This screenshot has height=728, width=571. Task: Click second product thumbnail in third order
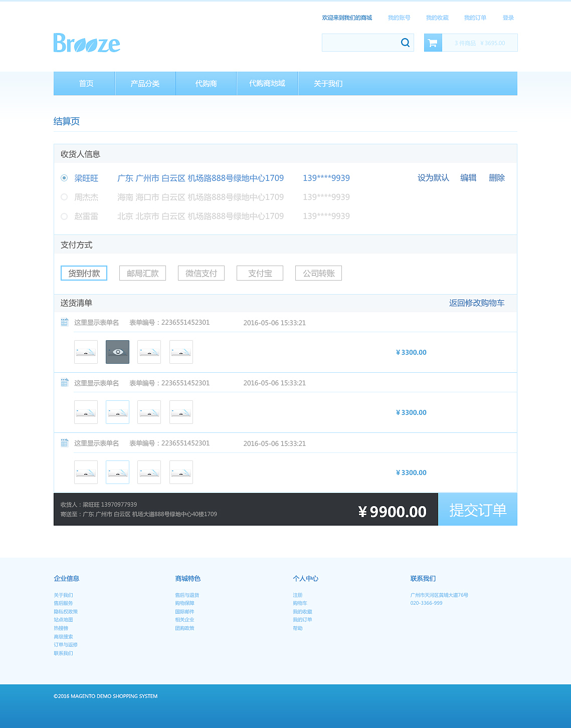click(117, 472)
